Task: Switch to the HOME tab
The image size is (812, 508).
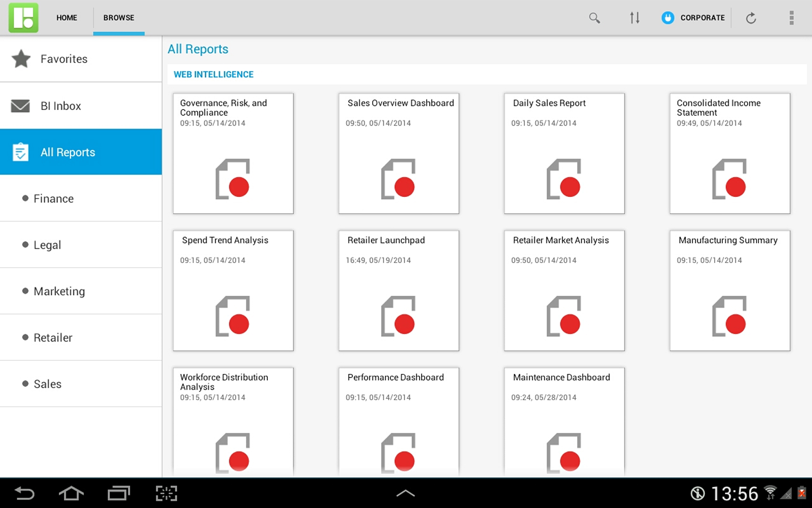Action: (67, 18)
